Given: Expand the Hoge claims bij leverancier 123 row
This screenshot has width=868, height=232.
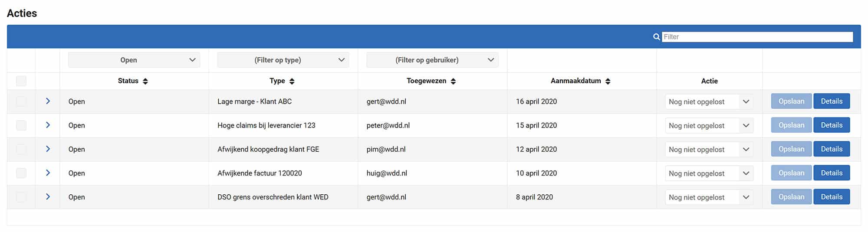Looking at the screenshot, I should (x=48, y=125).
